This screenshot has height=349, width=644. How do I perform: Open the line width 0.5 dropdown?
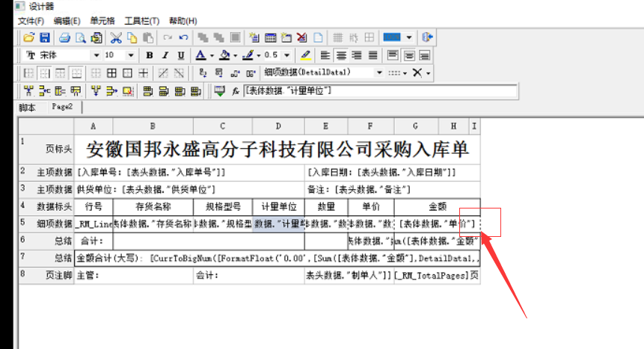tap(287, 55)
